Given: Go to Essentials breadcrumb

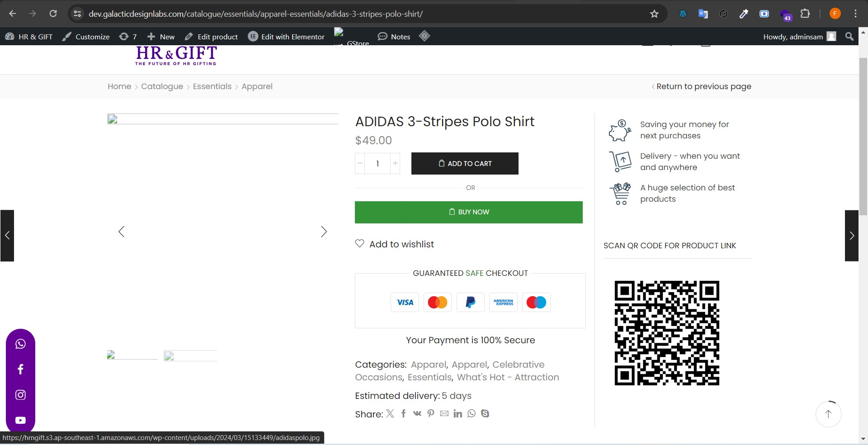Looking at the screenshot, I should (x=212, y=86).
